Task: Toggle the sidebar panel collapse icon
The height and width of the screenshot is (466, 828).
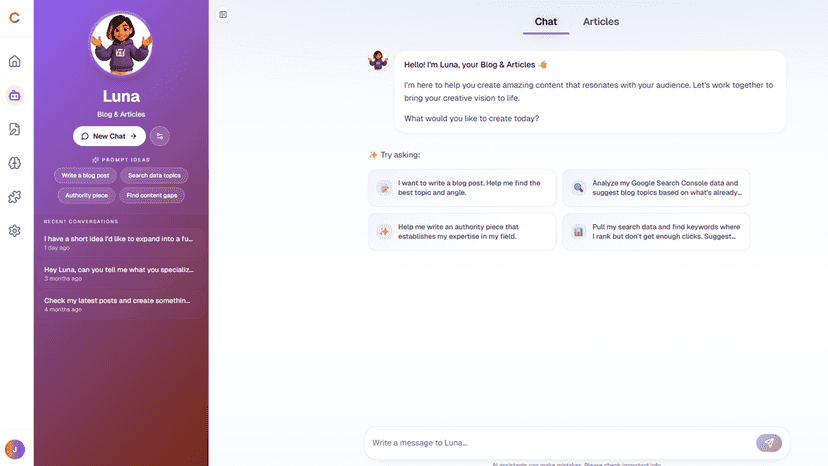Action: (223, 15)
